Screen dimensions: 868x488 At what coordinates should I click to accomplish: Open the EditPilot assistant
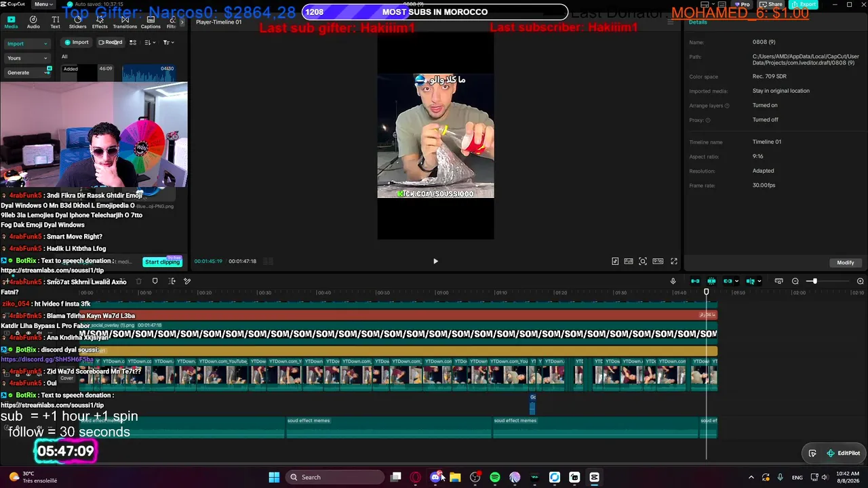click(843, 453)
